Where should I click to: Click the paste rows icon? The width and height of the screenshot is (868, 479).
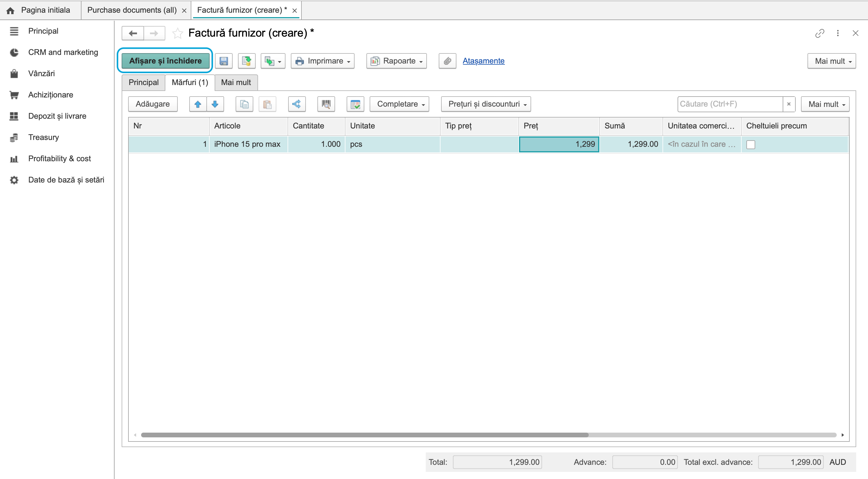pos(267,104)
